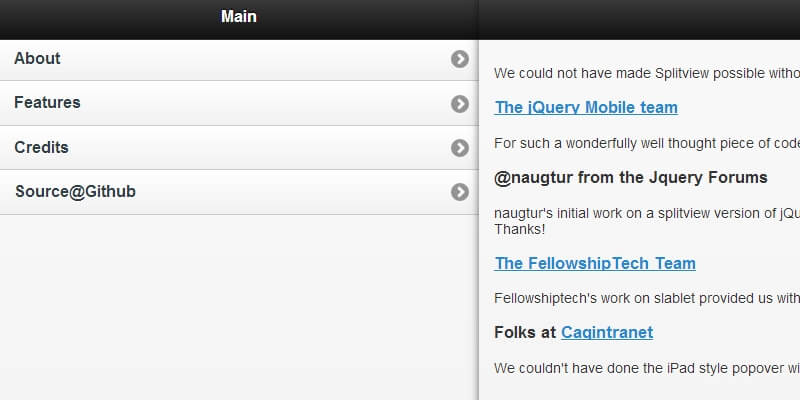Visit the Cagintranet link
Image resolution: width=800 pixels, height=400 pixels.
[x=607, y=332]
